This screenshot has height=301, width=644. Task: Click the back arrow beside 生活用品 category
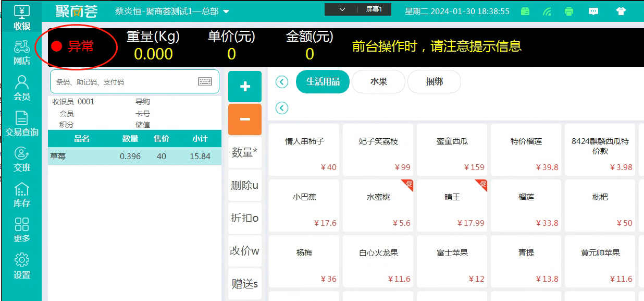click(282, 82)
